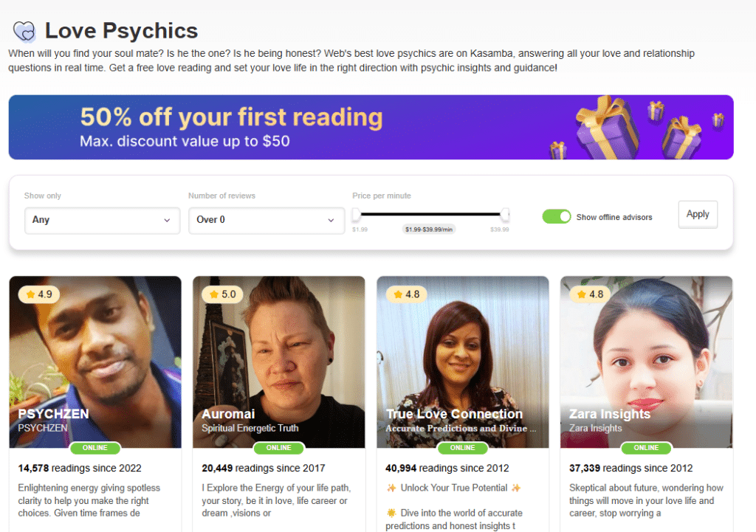The width and height of the screenshot is (756, 532).
Task: Expand the Number of reviews 'Over 0' dropdown
Action: tap(267, 220)
